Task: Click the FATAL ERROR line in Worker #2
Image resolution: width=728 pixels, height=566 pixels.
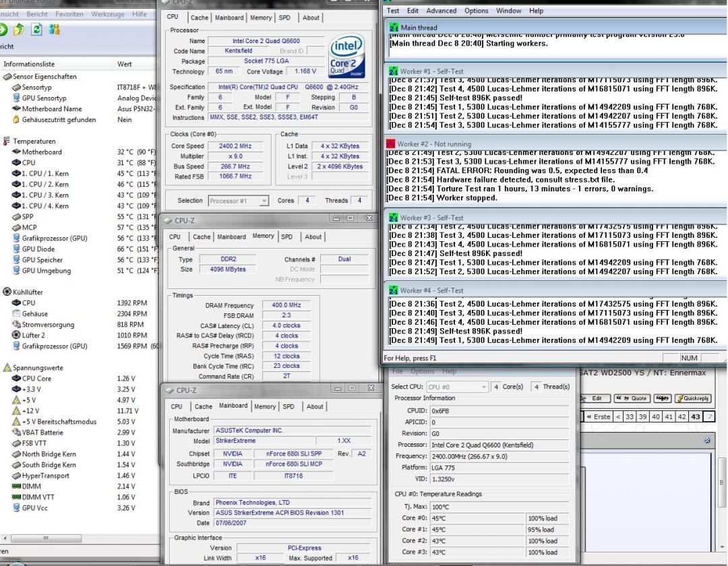Action: [518, 170]
